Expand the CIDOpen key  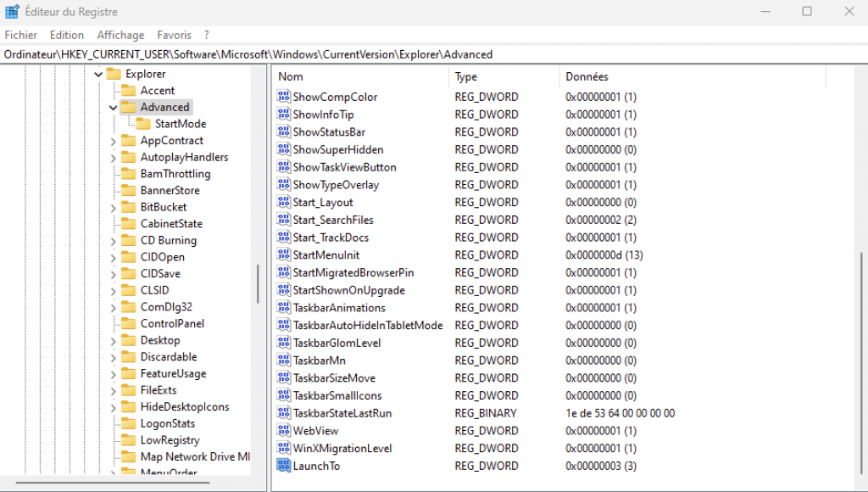[114, 258]
